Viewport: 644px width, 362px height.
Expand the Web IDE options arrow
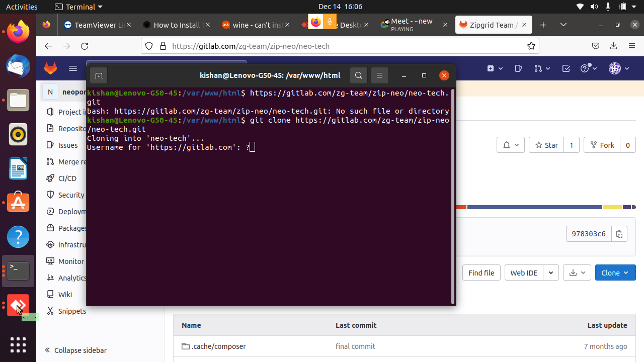coord(551,273)
